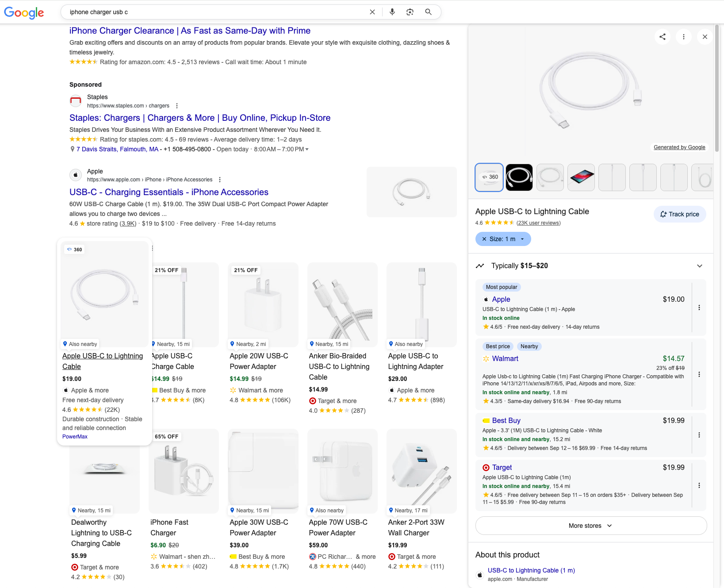Open Anker Bio-Braided USB-C to Lightning Cable
Screen dimensions: 724x588
click(339, 366)
